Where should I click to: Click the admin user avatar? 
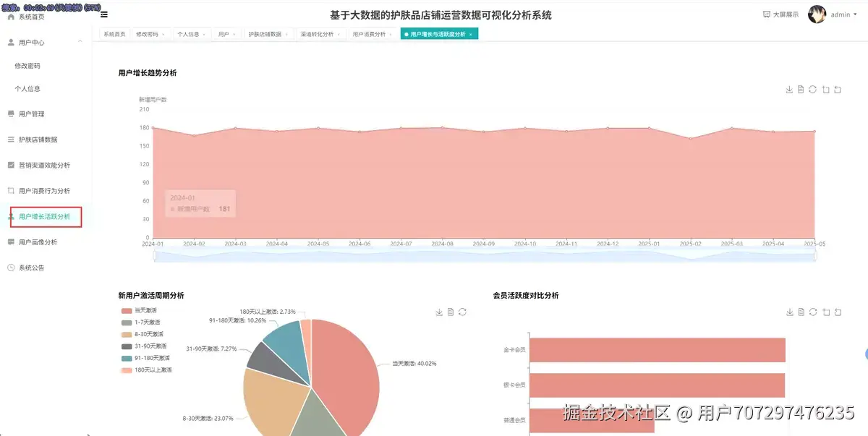click(817, 14)
